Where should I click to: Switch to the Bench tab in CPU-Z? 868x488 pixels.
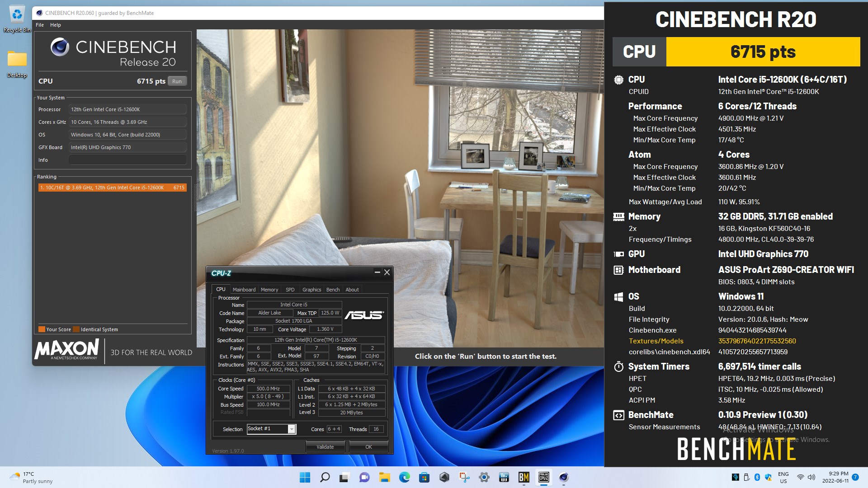click(x=333, y=290)
